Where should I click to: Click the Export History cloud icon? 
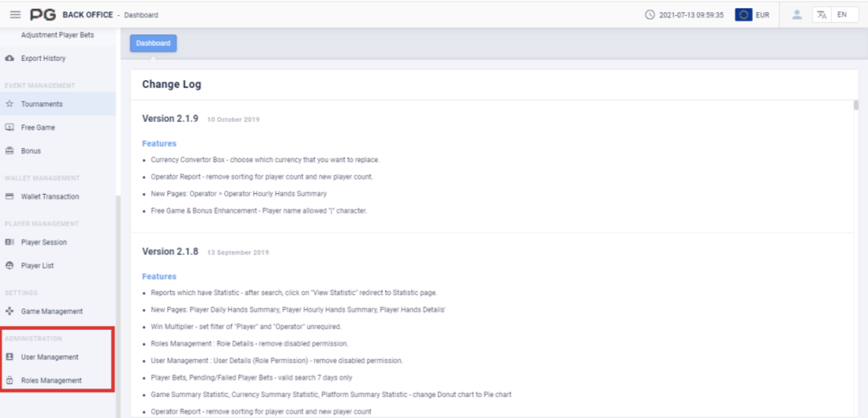pyautogui.click(x=9, y=59)
